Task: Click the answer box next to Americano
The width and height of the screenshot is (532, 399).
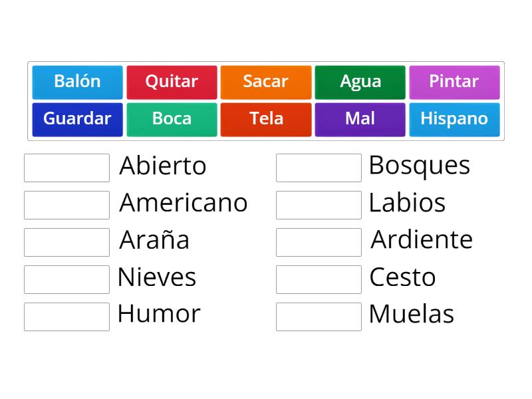Action: click(66, 205)
